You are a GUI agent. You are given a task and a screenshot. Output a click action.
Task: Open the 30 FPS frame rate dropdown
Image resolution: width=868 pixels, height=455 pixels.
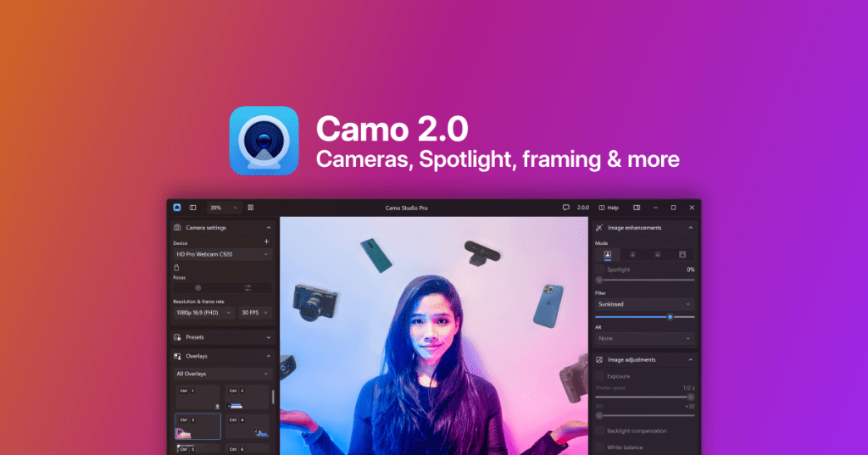point(255,313)
